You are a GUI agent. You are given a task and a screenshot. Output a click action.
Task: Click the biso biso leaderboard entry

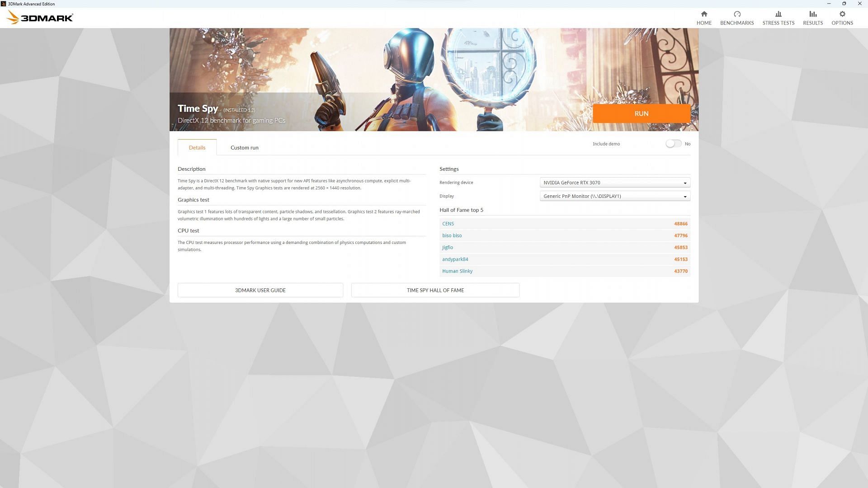tap(452, 235)
